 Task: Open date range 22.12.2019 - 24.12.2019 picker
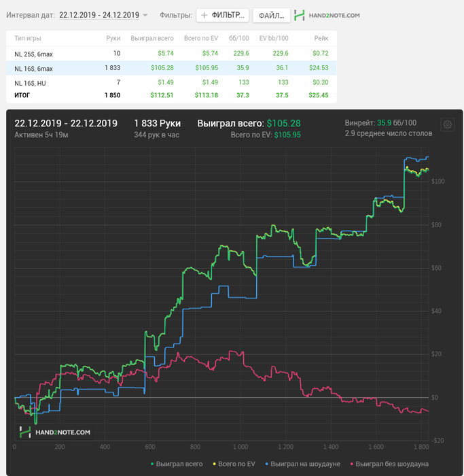pyautogui.click(x=99, y=15)
